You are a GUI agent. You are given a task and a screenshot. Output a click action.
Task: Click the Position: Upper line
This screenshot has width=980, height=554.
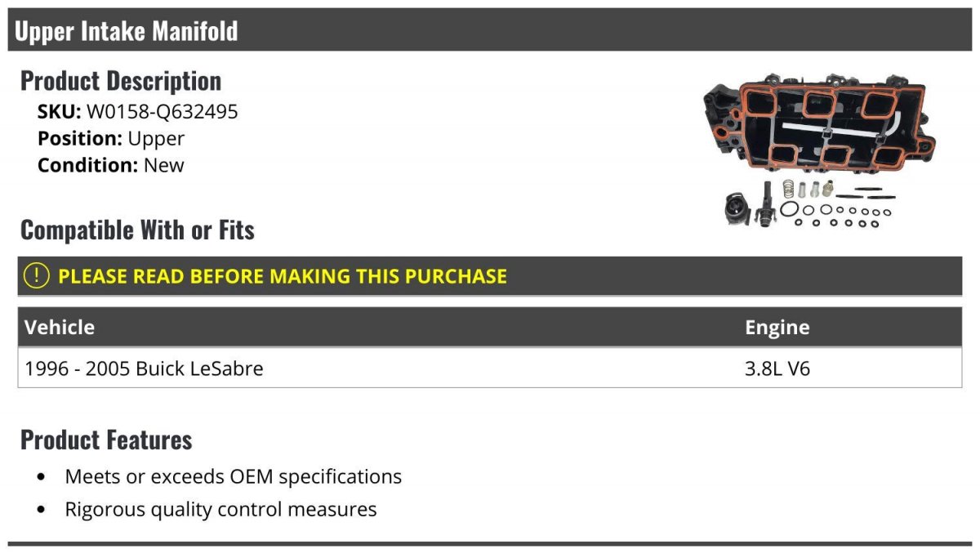click(x=111, y=138)
